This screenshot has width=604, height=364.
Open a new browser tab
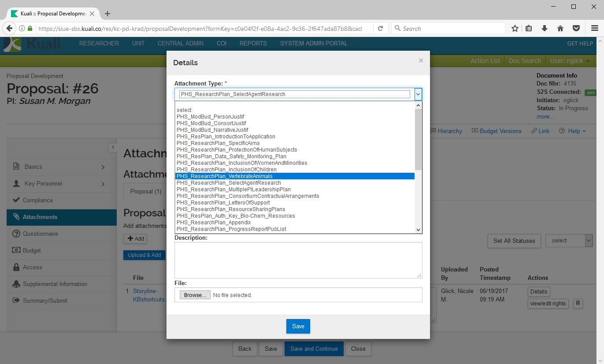coord(107,14)
